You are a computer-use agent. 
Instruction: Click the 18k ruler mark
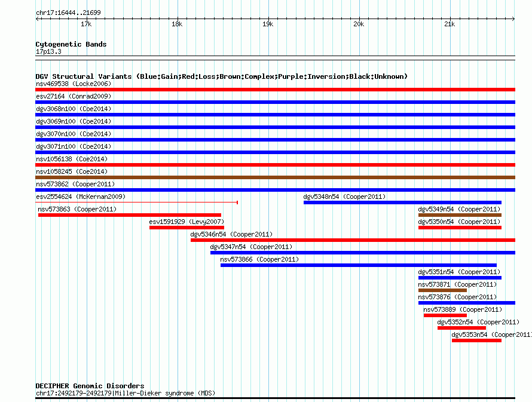[x=177, y=24]
